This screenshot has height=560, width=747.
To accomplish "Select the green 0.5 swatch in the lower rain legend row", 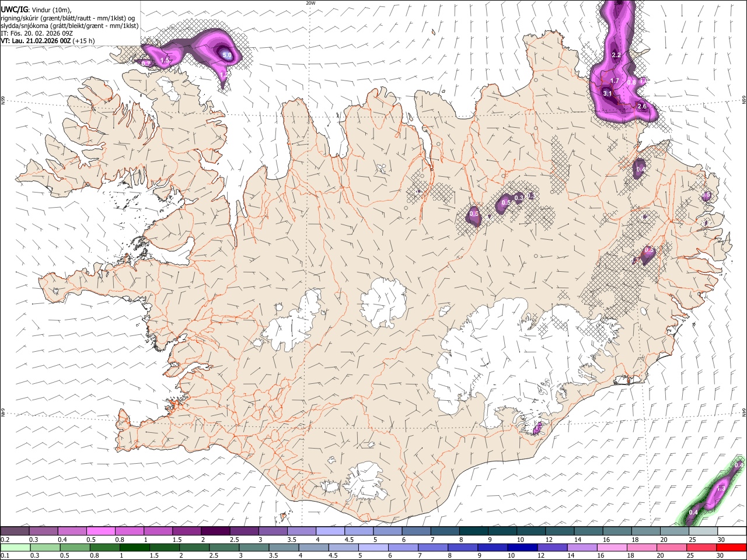I will coord(75,548).
